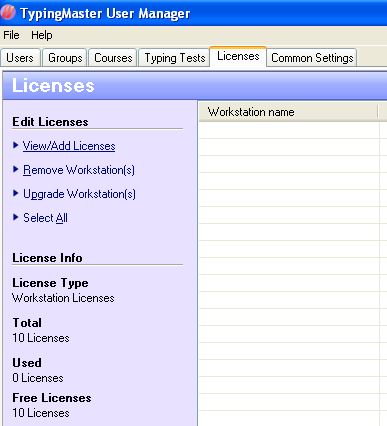Screen dimensions: 387x426
Task: Click the first empty row in workstation list
Action: (x=289, y=130)
